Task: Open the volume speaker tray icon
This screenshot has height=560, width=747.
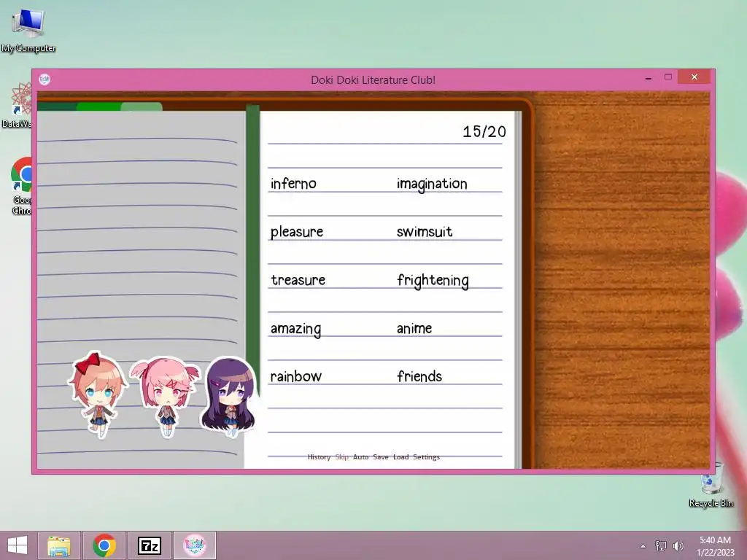Action: tap(678, 545)
